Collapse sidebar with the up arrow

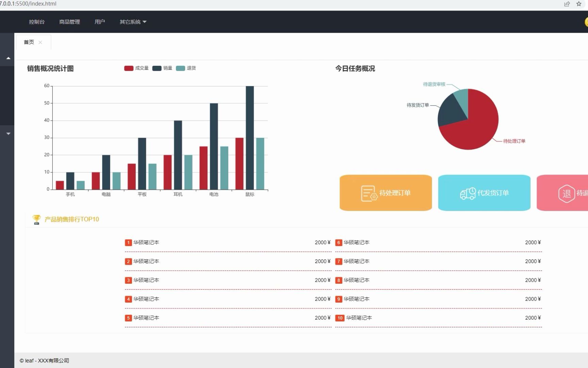[x=8, y=58]
